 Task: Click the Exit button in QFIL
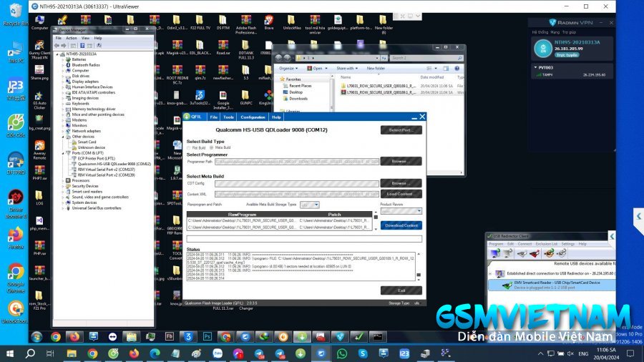click(401, 290)
